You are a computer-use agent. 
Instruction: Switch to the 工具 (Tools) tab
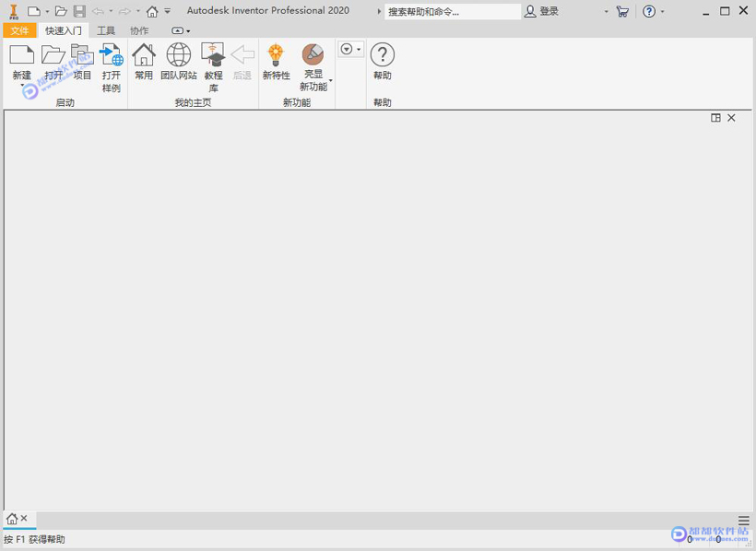pyautogui.click(x=106, y=30)
